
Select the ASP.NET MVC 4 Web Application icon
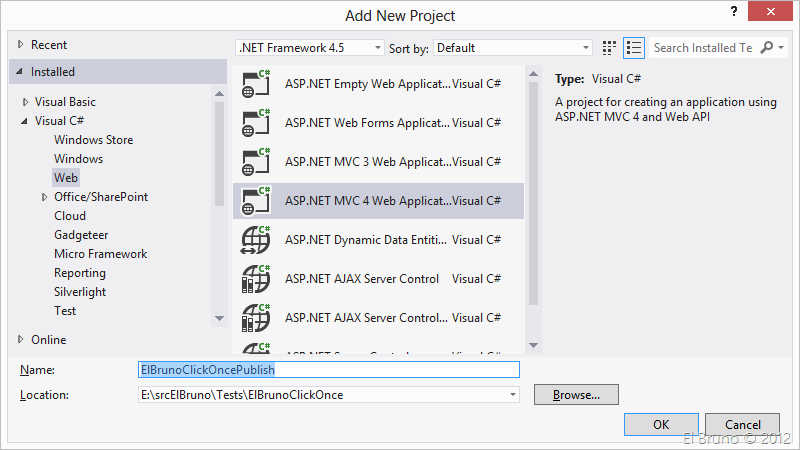pos(256,201)
